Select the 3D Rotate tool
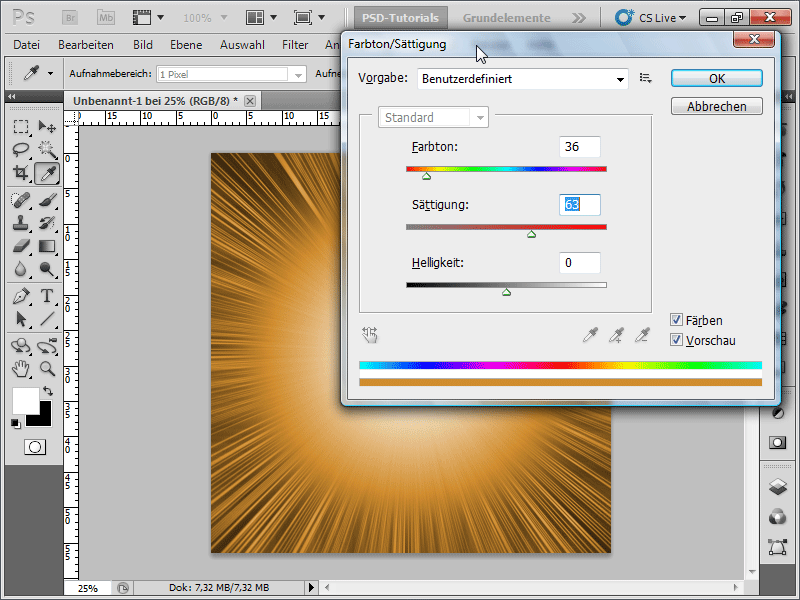This screenshot has height=600, width=800. pos(21,346)
